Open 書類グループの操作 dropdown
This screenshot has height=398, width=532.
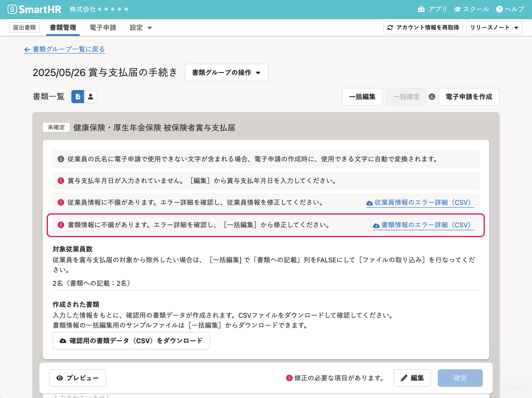[226, 73]
